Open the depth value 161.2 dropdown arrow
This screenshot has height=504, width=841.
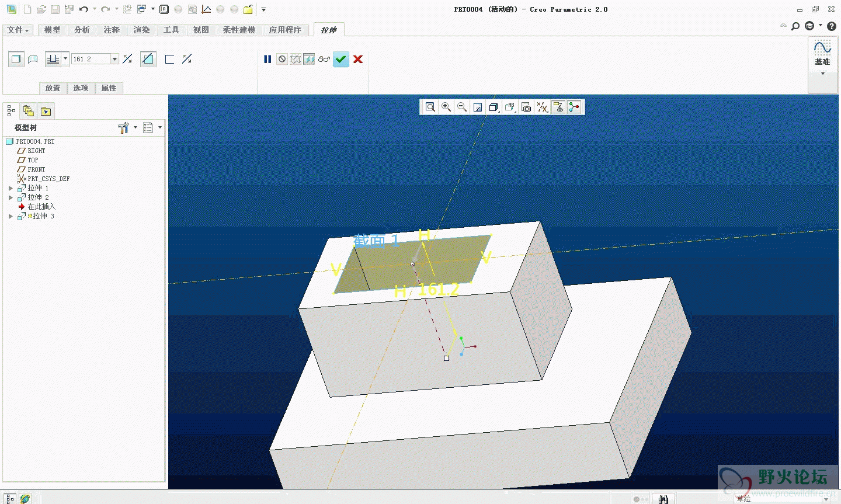[x=115, y=59]
